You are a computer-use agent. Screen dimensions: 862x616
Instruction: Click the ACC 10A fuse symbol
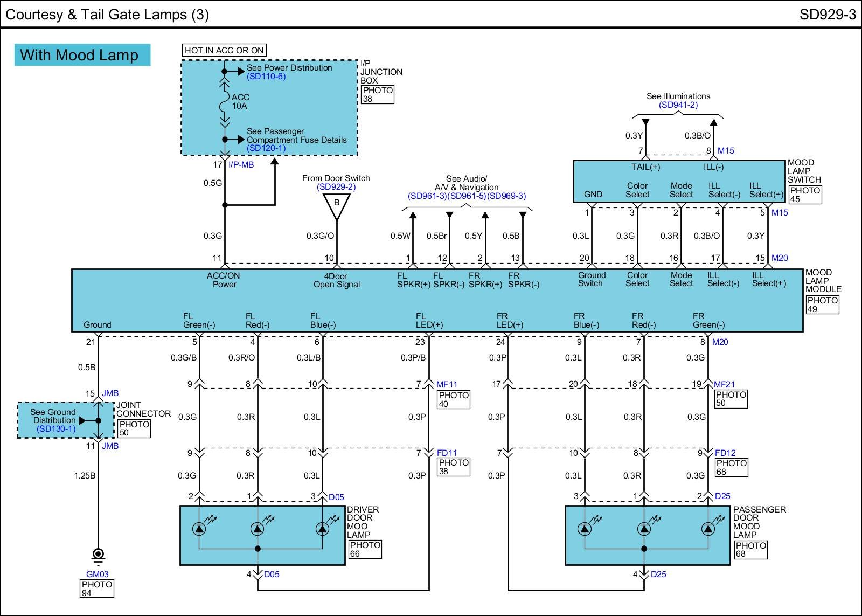click(x=225, y=101)
